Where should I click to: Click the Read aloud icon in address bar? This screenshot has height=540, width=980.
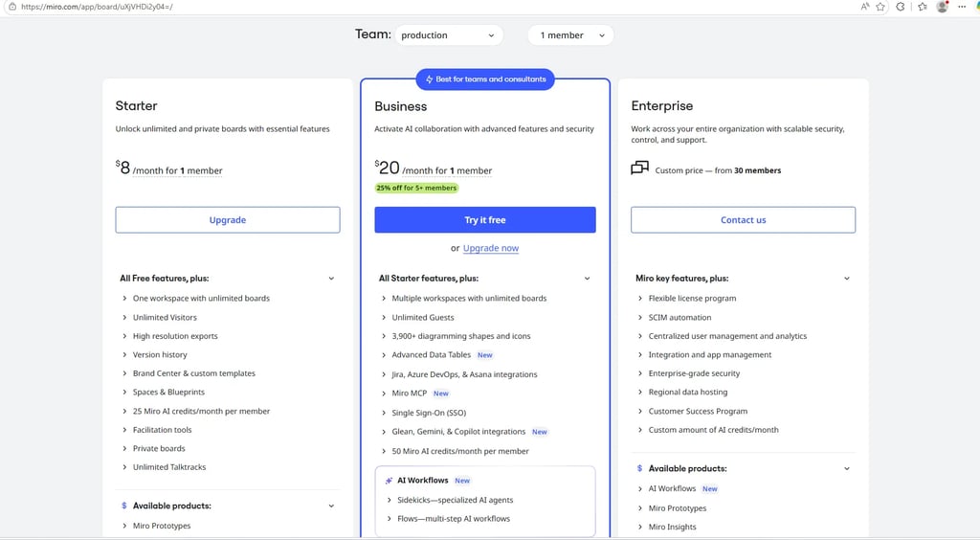tap(865, 7)
